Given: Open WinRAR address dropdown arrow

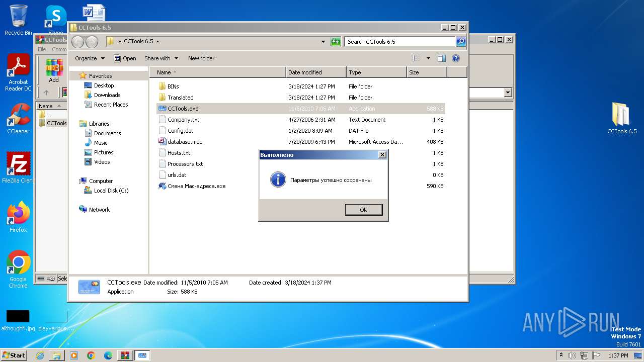Looking at the screenshot, I should pyautogui.click(x=508, y=93).
